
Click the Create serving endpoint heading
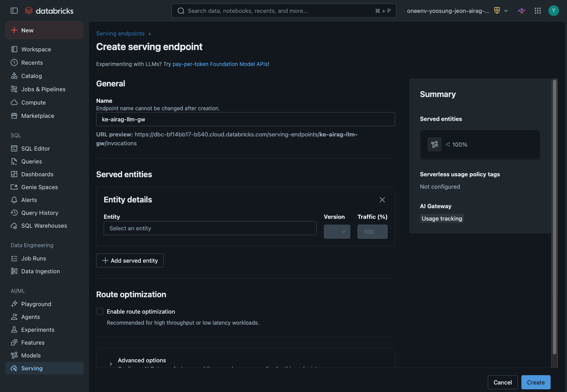[x=149, y=47]
